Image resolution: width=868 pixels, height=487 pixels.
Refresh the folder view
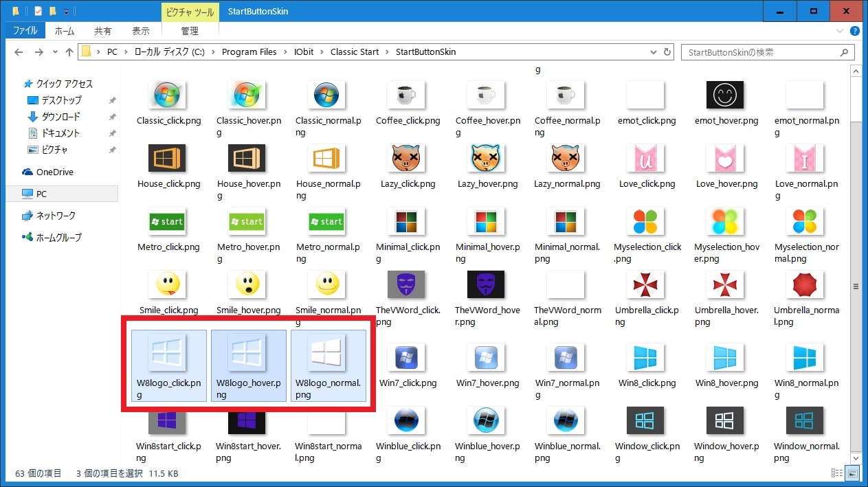point(667,52)
